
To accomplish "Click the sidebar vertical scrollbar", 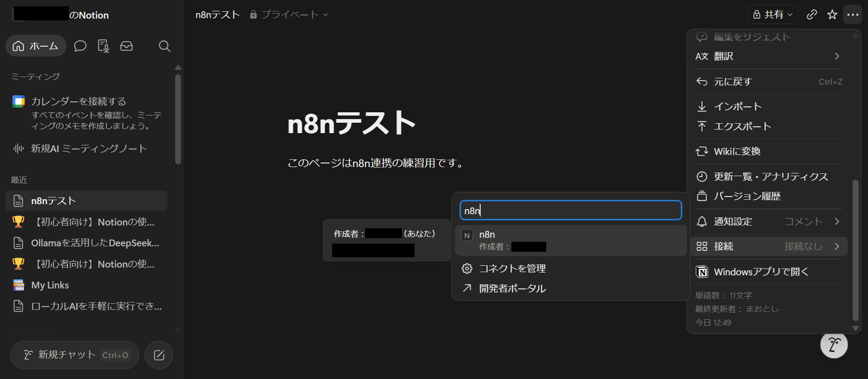I will tap(178, 119).
